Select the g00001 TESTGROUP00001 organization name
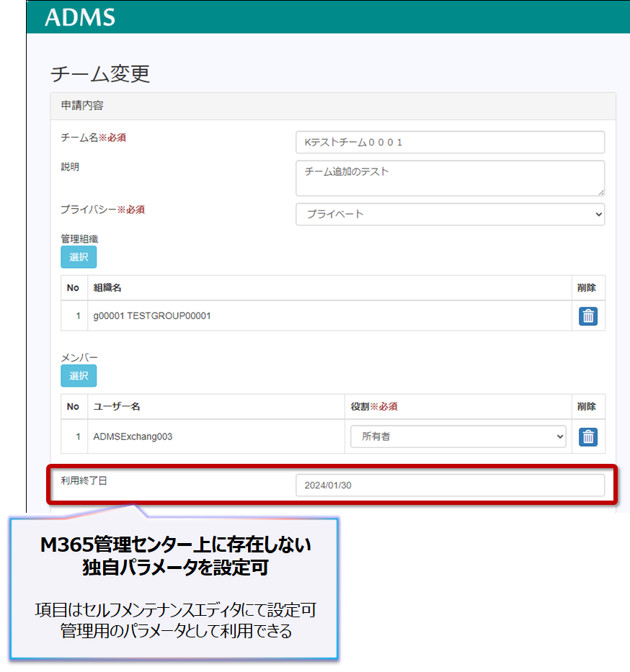The width and height of the screenshot is (630, 672). [152, 316]
